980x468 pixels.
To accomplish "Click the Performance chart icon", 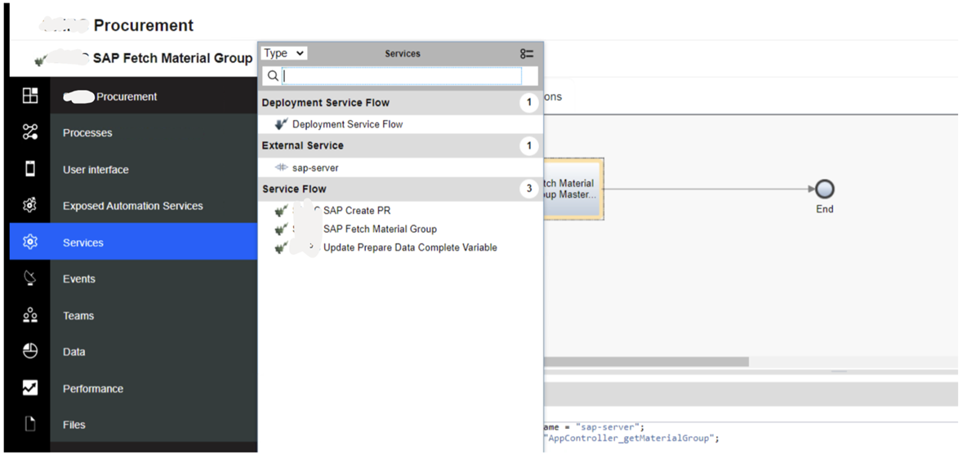I will [x=30, y=388].
